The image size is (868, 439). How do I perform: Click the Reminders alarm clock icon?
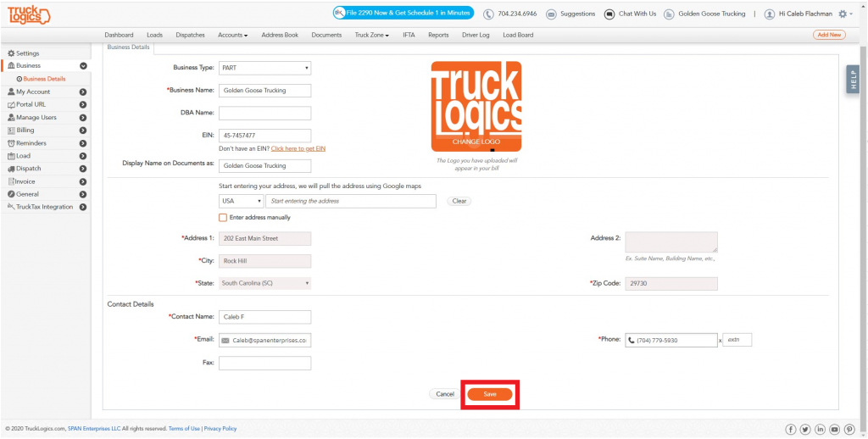[x=11, y=143]
